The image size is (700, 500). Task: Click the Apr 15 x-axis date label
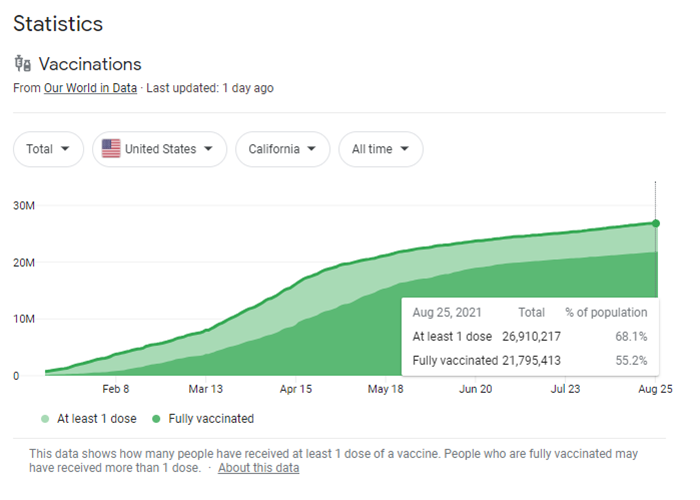point(296,390)
